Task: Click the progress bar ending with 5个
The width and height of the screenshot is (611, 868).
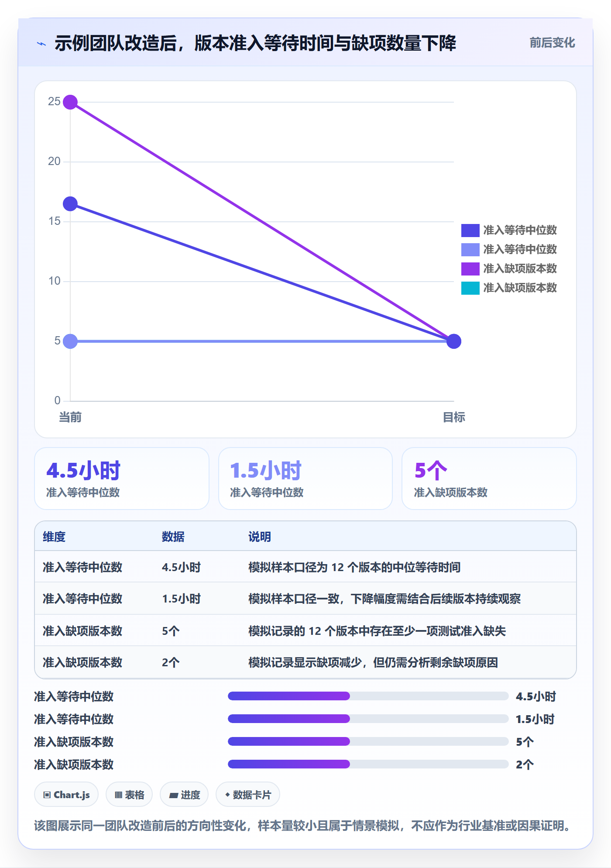Action: coord(368,741)
